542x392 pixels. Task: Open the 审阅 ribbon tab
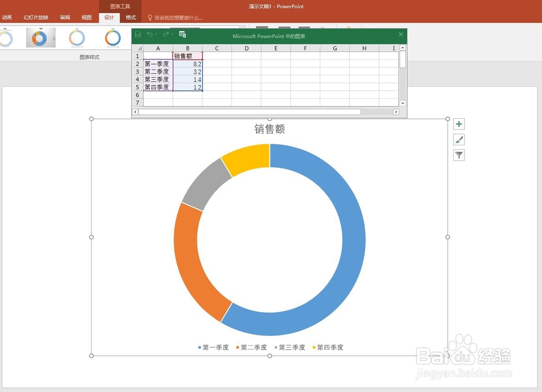65,17
